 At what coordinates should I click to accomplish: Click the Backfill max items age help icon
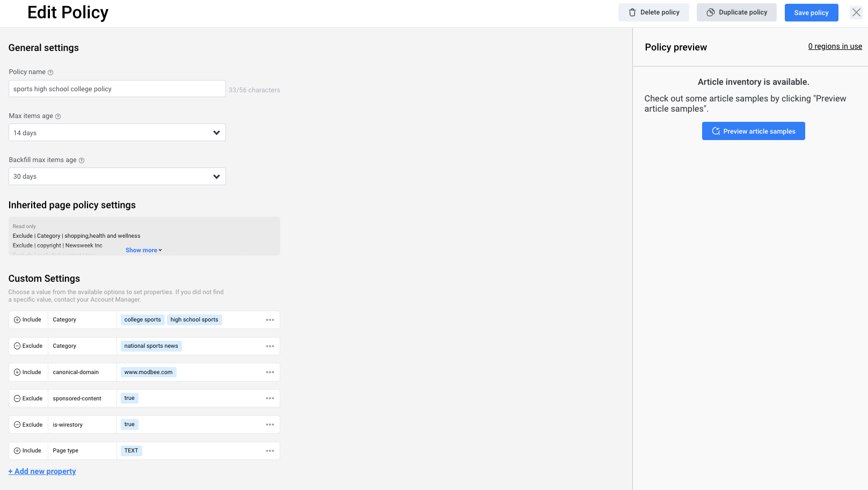(82, 160)
